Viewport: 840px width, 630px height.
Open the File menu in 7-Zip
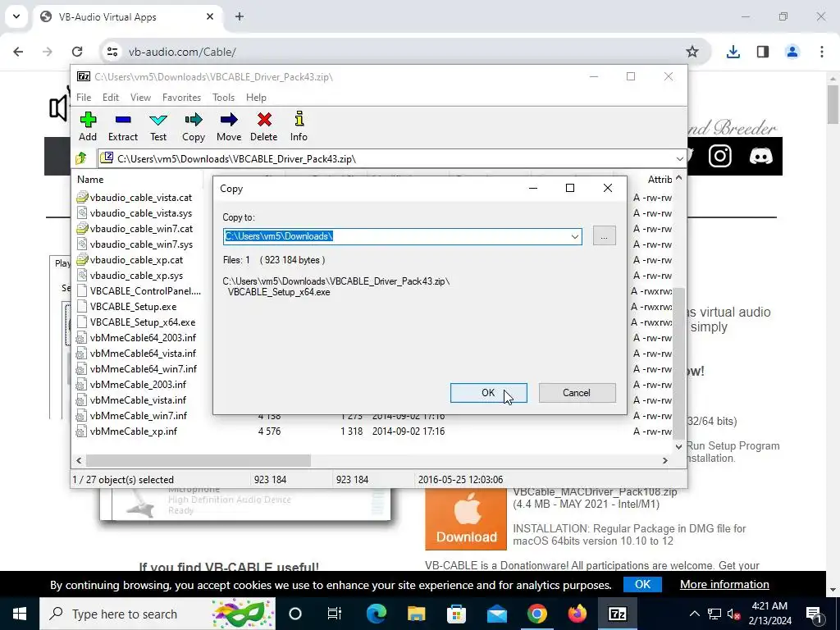pos(84,98)
